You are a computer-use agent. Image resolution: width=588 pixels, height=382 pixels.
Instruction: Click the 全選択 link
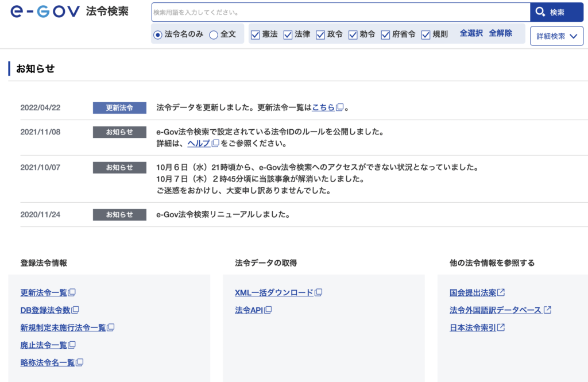tap(470, 33)
